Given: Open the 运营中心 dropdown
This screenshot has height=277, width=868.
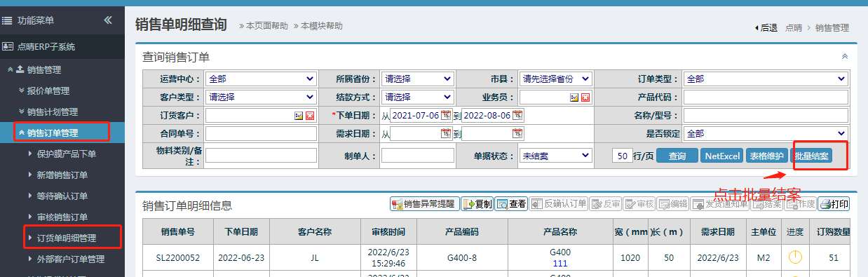Looking at the screenshot, I should pyautogui.click(x=261, y=79).
